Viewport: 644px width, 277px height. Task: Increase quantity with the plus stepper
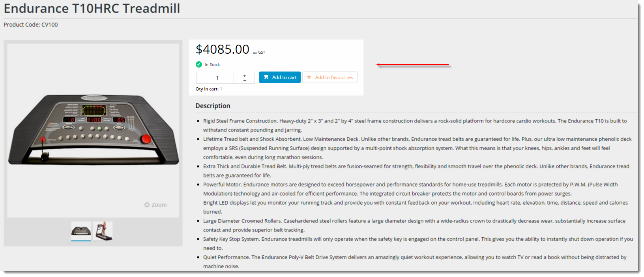245,75
